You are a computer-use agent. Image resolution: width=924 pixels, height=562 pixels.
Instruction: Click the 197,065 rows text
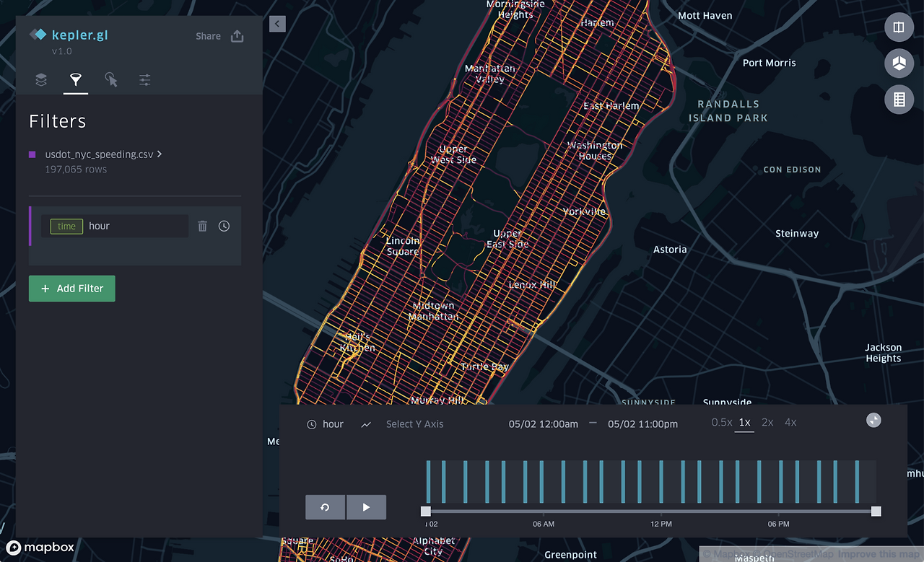(76, 170)
